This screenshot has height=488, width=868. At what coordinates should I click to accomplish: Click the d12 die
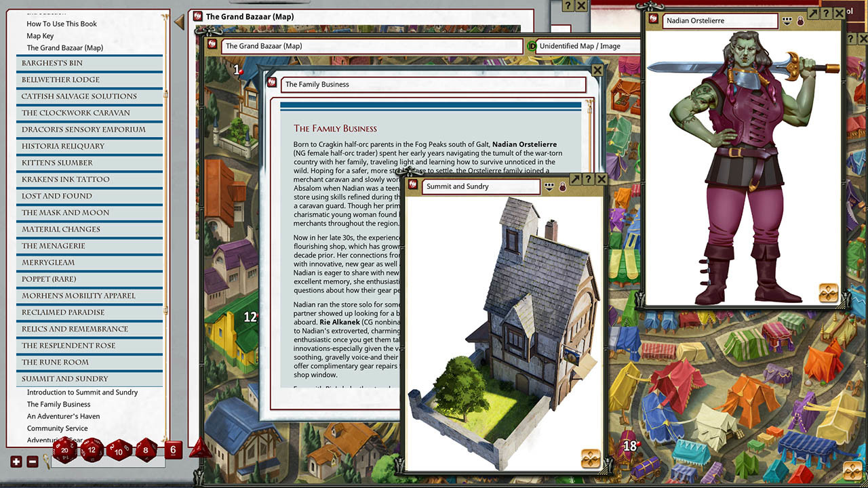pos(92,450)
